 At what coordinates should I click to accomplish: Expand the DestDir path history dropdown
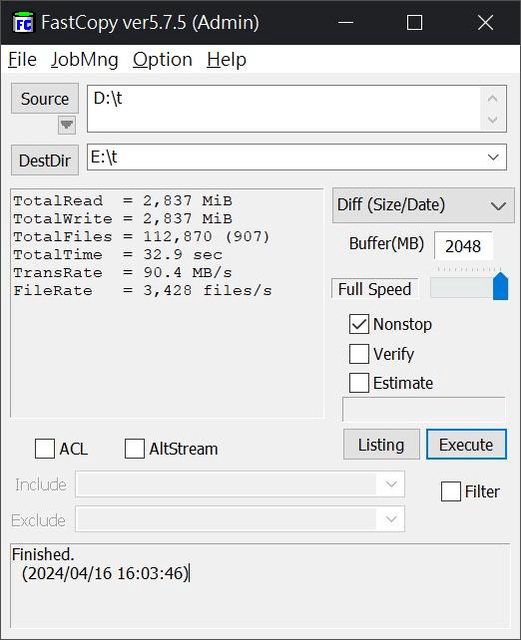coord(493,158)
